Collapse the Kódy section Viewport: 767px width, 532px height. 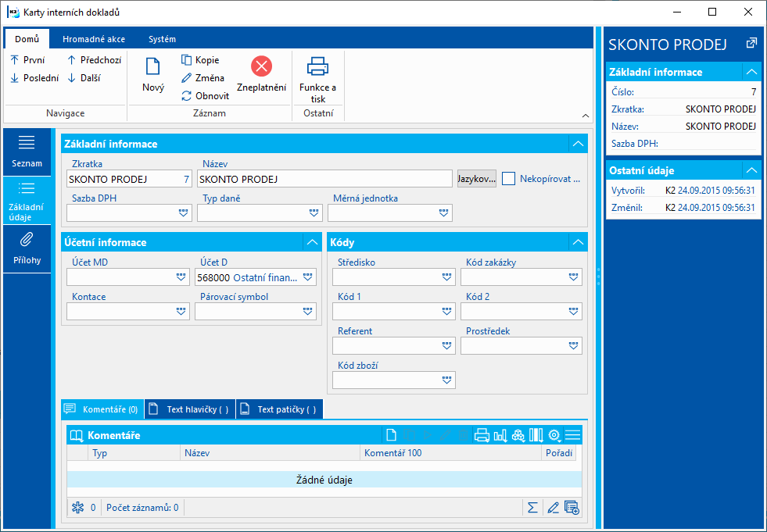pos(579,242)
